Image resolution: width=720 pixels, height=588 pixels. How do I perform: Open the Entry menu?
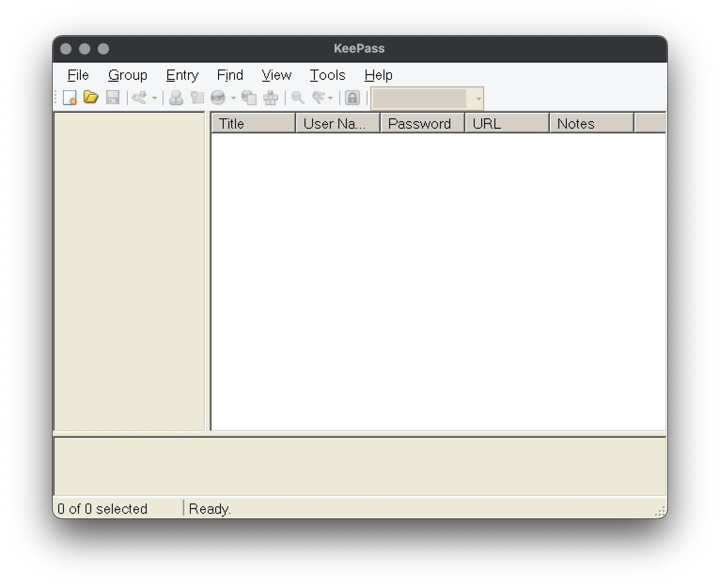(x=182, y=75)
